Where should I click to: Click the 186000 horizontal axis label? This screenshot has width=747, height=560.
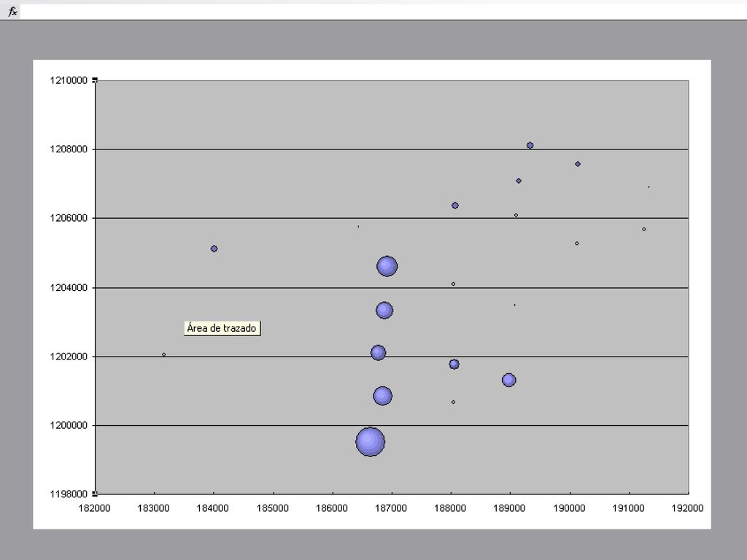(x=332, y=508)
